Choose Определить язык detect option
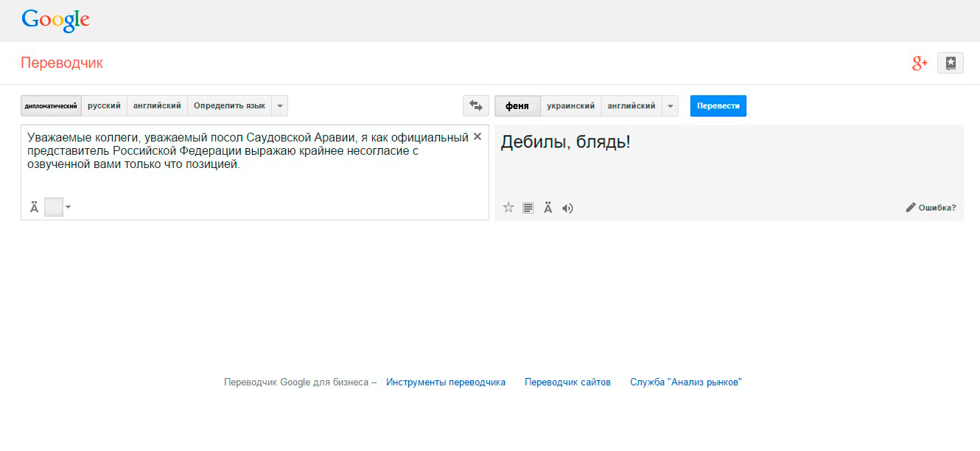 pyautogui.click(x=229, y=106)
